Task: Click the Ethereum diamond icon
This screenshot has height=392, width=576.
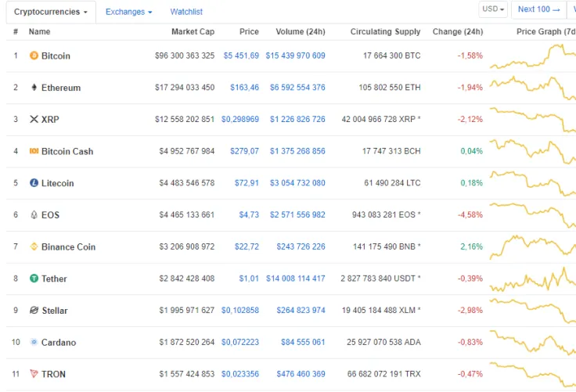Action: pyautogui.click(x=34, y=88)
